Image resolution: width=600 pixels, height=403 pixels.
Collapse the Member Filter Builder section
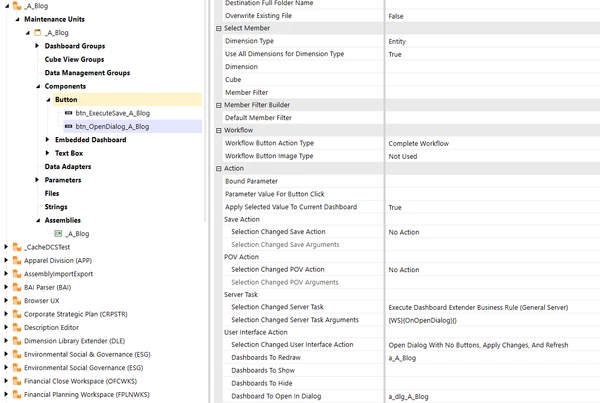[219, 105]
